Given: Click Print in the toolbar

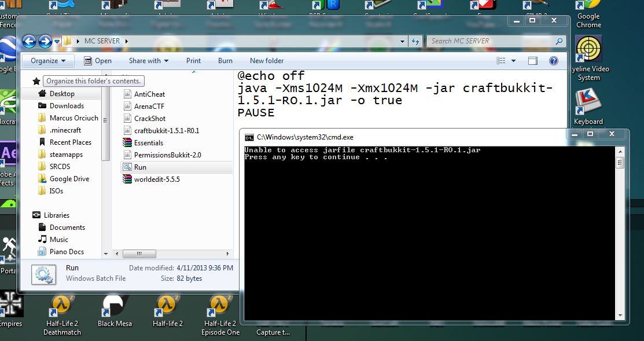Looking at the screenshot, I should [193, 60].
